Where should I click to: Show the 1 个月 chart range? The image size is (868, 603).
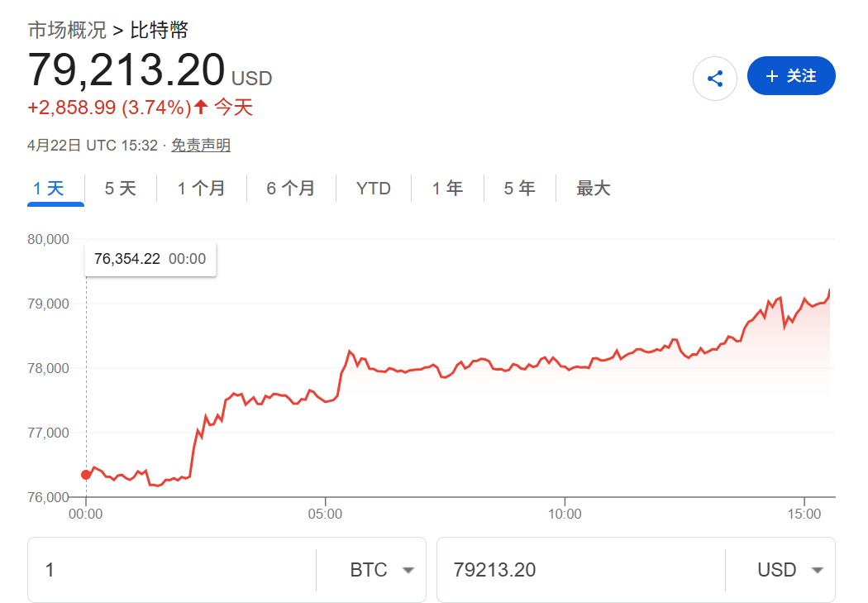[x=201, y=189]
